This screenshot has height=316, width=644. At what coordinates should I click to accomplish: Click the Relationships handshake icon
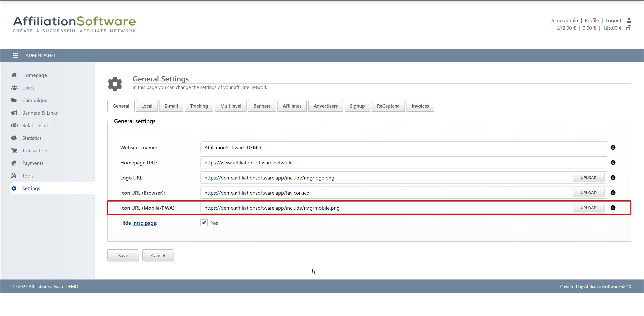[x=14, y=125]
